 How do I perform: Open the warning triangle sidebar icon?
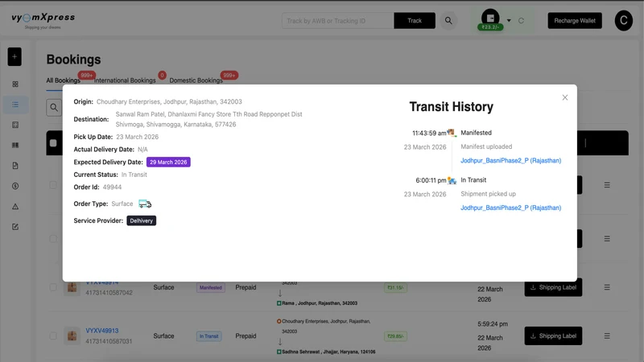pyautogui.click(x=15, y=207)
